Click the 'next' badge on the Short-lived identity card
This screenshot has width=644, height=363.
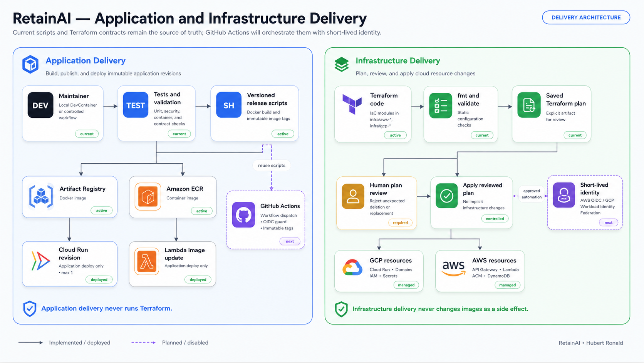pos(609,222)
